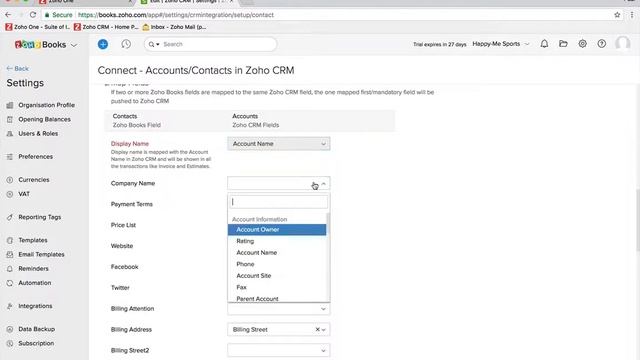Switch to the Zoho One browser tab
The image size is (640, 360).
[x=86, y=2]
